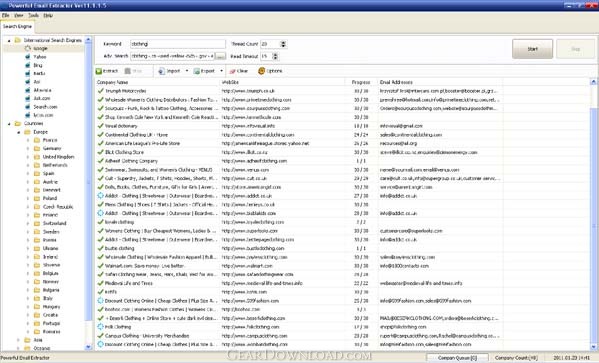The width and height of the screenshot is (599, 363).
Task: Expand the United Kingdom tree node
Action: click(x=28, y=157)
